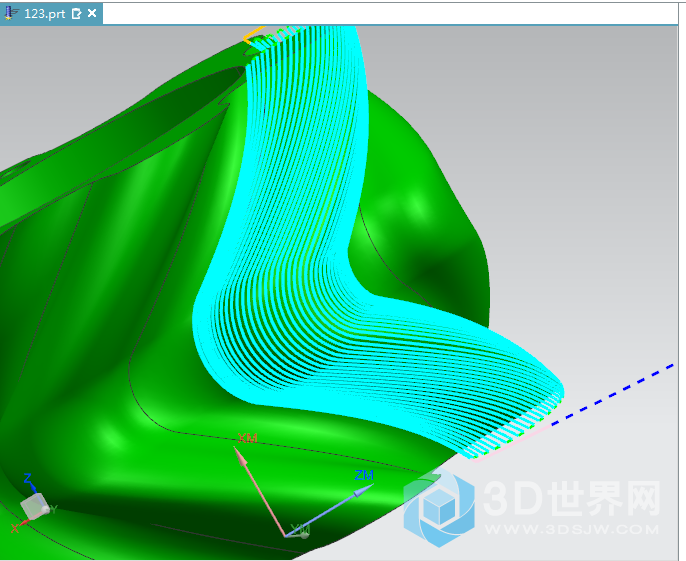Screen dimensions: 686x561
Task: Close the 123.prt tab
Action: coord(92,13)
